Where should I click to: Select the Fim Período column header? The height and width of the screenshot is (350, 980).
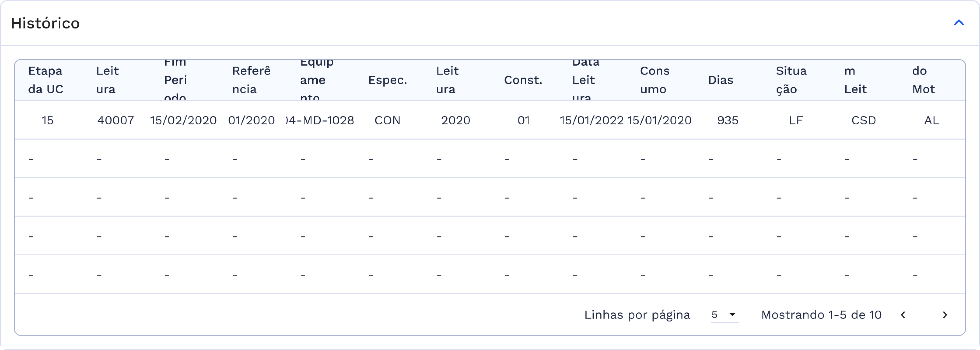click(x=175, y=80)
